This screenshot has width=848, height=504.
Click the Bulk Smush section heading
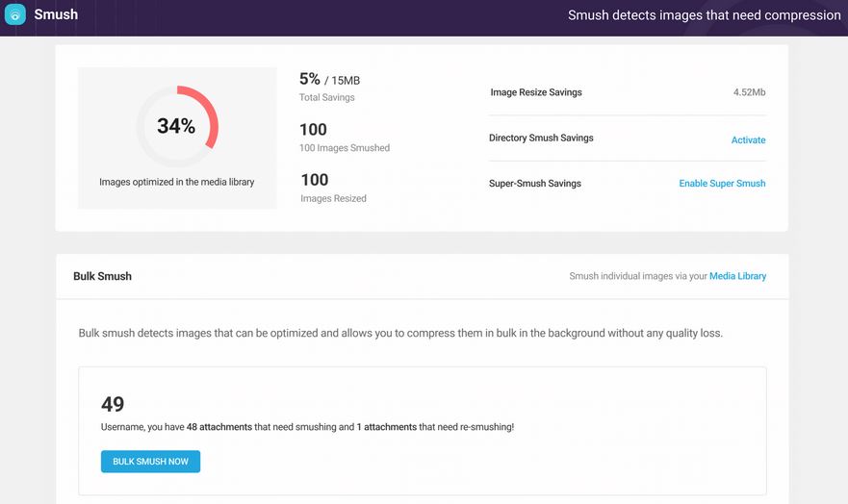[102, 276]
